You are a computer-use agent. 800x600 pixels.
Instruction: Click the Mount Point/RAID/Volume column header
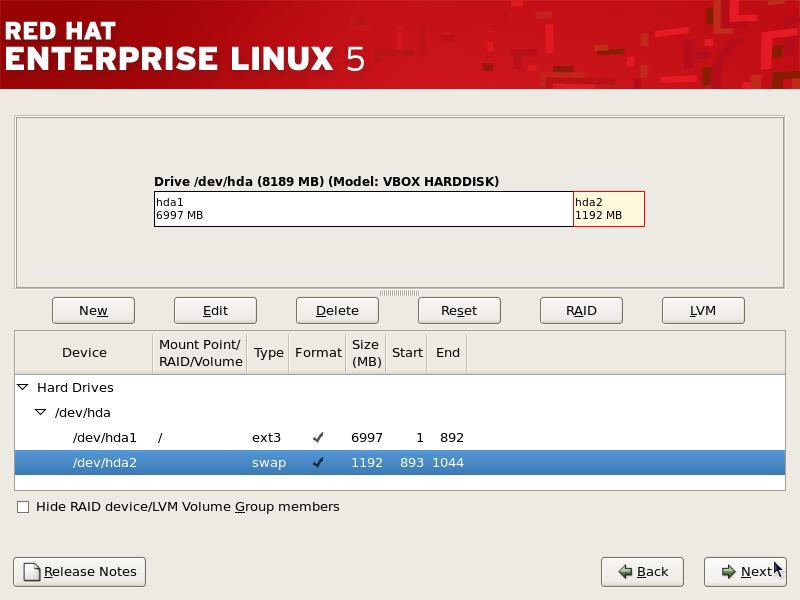coord(201,353)
